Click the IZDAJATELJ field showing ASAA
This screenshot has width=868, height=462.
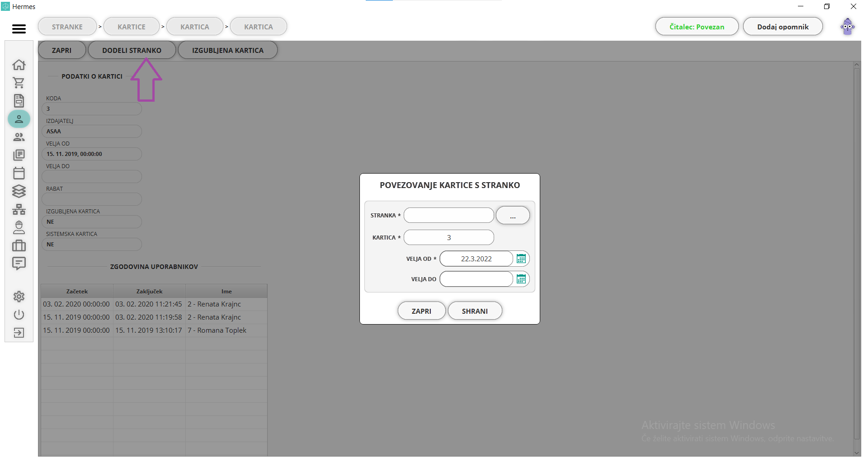click(92, 131)
